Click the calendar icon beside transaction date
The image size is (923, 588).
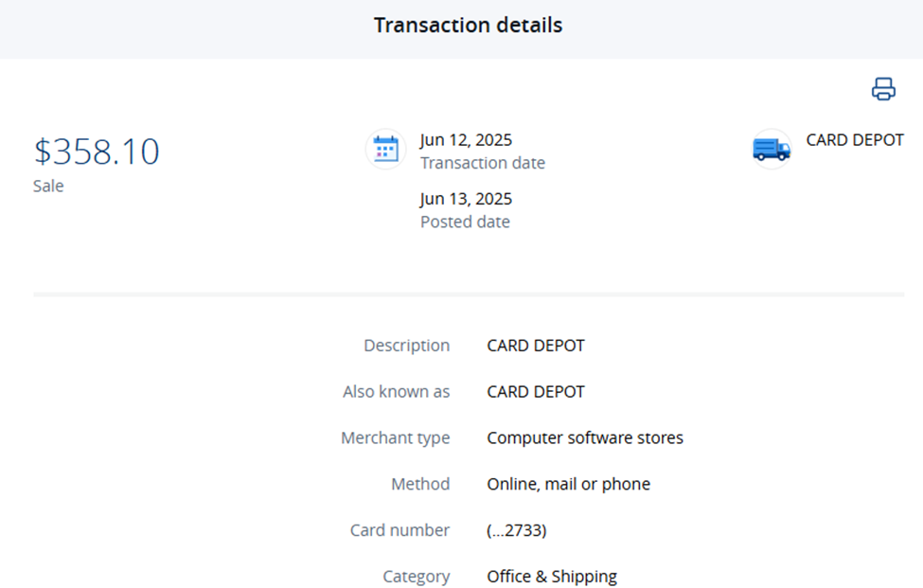385,150
